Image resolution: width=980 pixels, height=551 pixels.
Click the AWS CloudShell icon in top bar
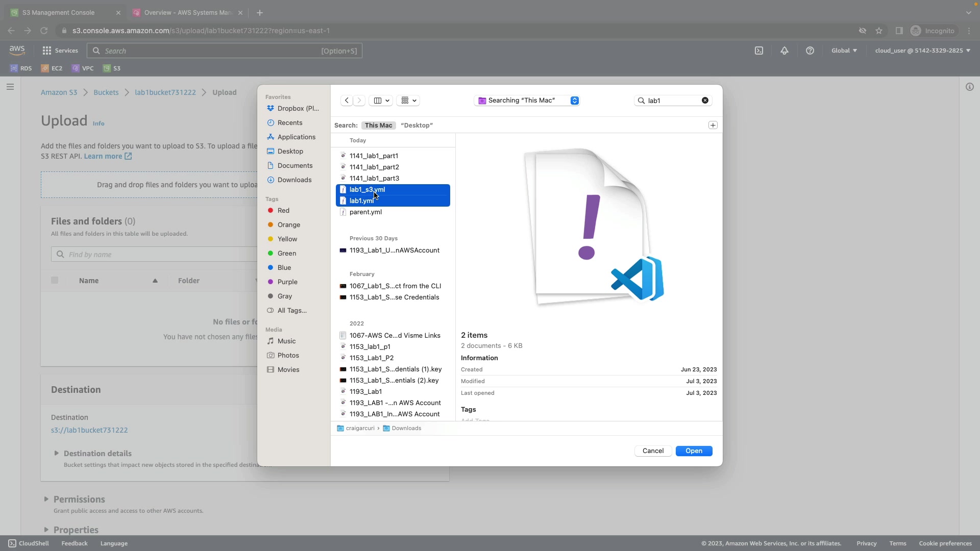point(759,51)
